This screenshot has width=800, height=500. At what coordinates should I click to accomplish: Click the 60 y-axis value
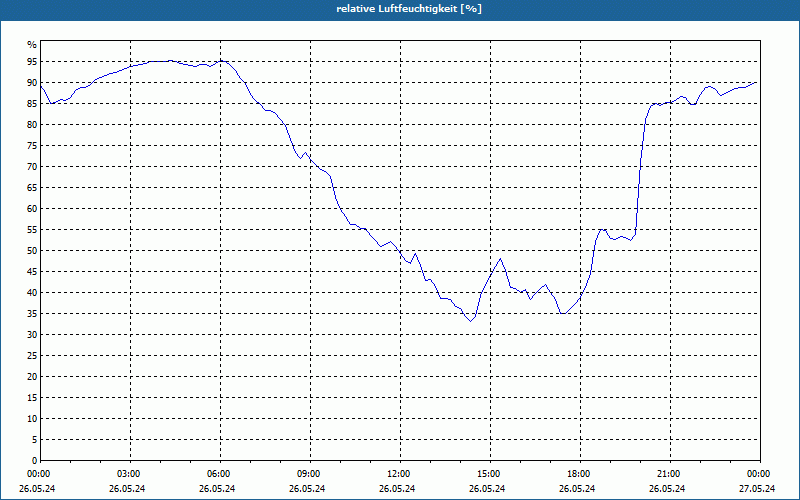tap(32, 209)
